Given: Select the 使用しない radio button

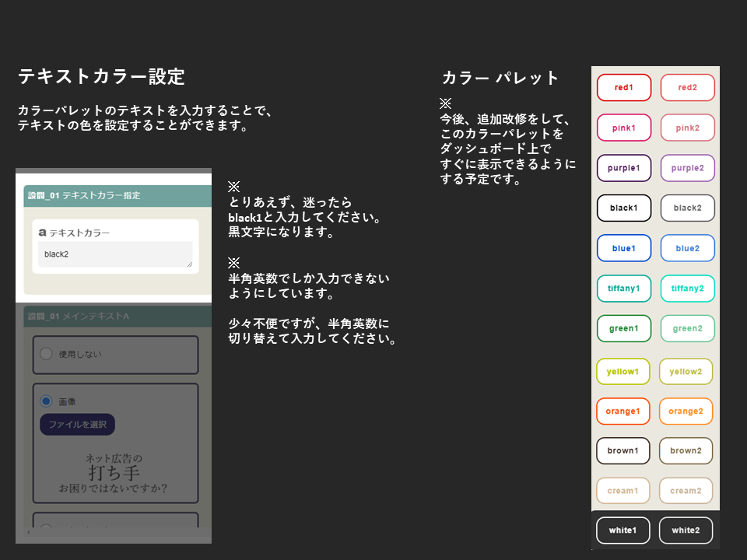Looking at the screenshot, I should [x=46, y=354].
